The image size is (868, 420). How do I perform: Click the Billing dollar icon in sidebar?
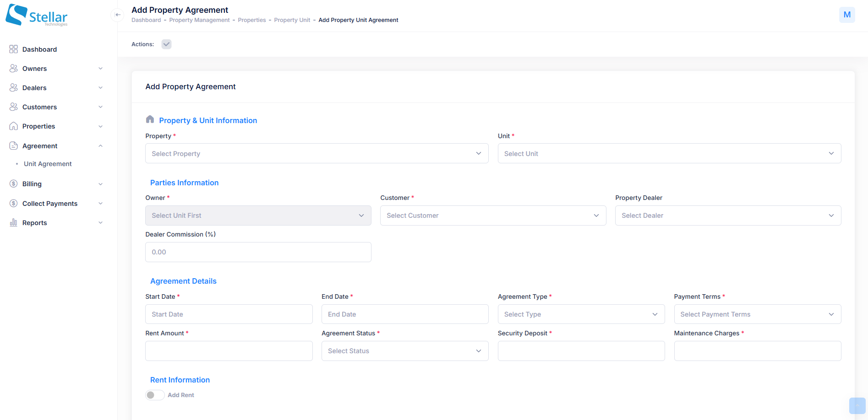click(x=13, y=184)
